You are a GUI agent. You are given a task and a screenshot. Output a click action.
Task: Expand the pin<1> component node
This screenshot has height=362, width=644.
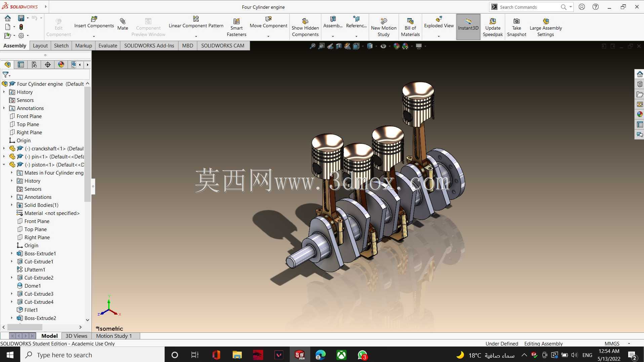point(4,156)
